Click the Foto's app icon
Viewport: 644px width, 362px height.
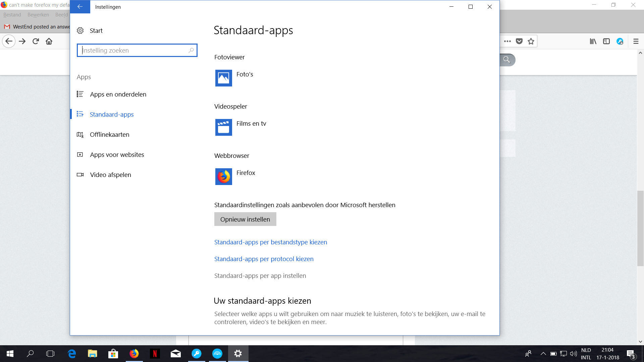223,78
